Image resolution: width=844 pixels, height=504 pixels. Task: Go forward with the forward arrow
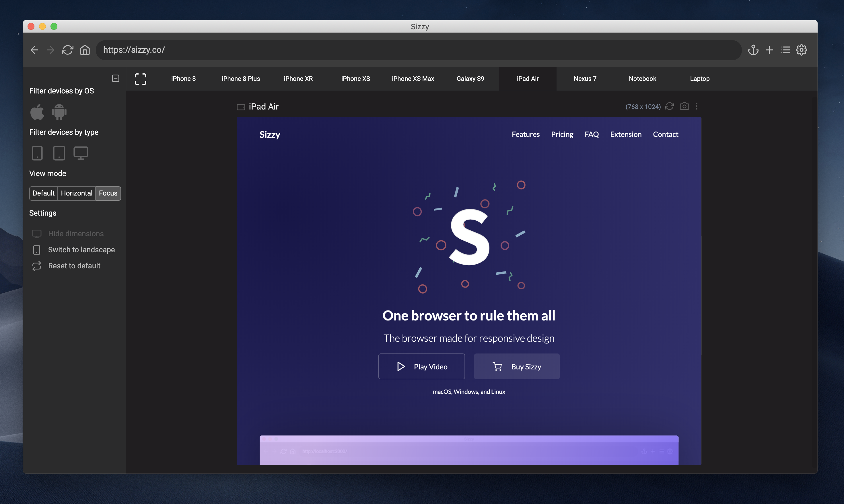(50, 50)
